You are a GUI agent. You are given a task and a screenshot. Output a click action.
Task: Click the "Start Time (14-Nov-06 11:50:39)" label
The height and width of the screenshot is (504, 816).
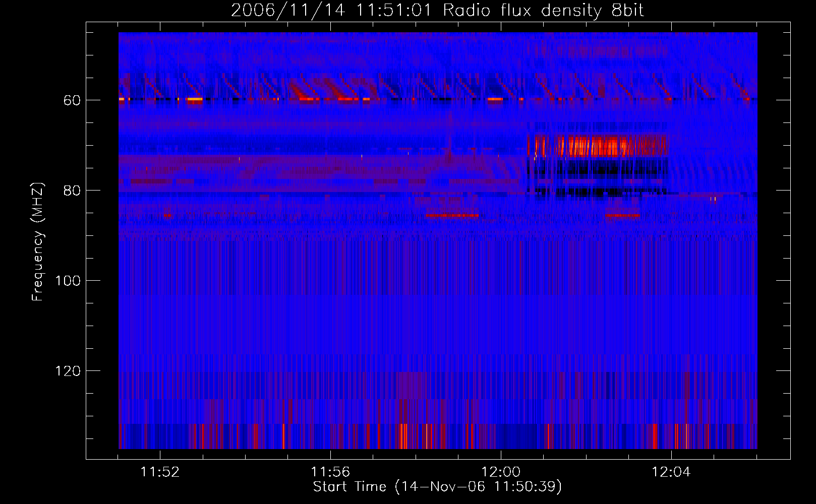tap(437, 487)
